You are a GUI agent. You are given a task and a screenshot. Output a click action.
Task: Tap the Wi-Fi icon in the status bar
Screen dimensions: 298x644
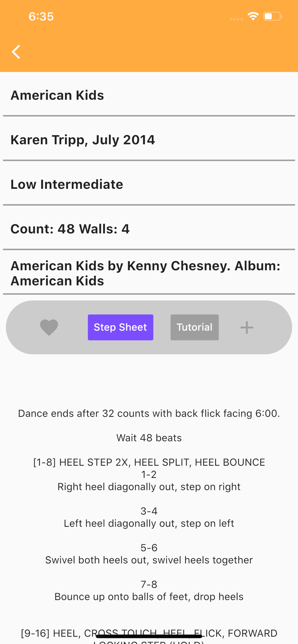(253, 16)
